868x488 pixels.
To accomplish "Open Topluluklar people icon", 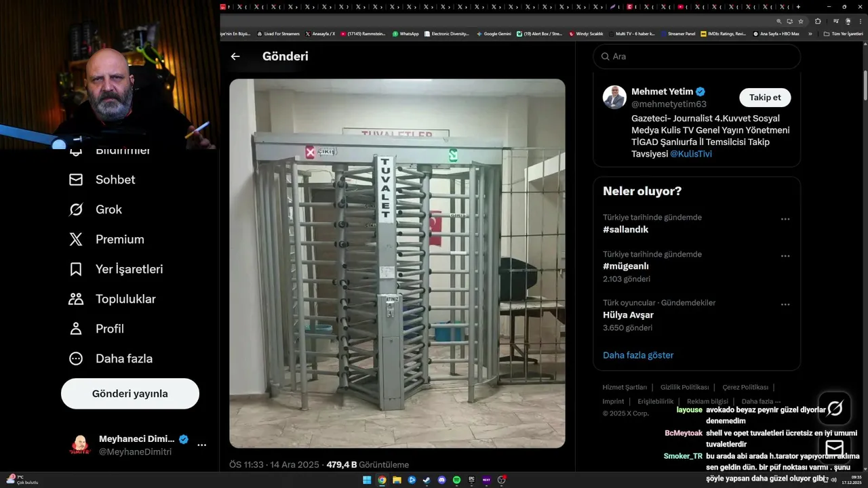I will [x=76, y=299].
